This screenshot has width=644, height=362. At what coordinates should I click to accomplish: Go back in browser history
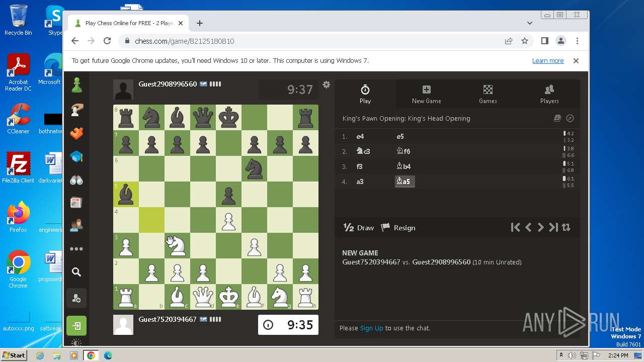[75, 41]
